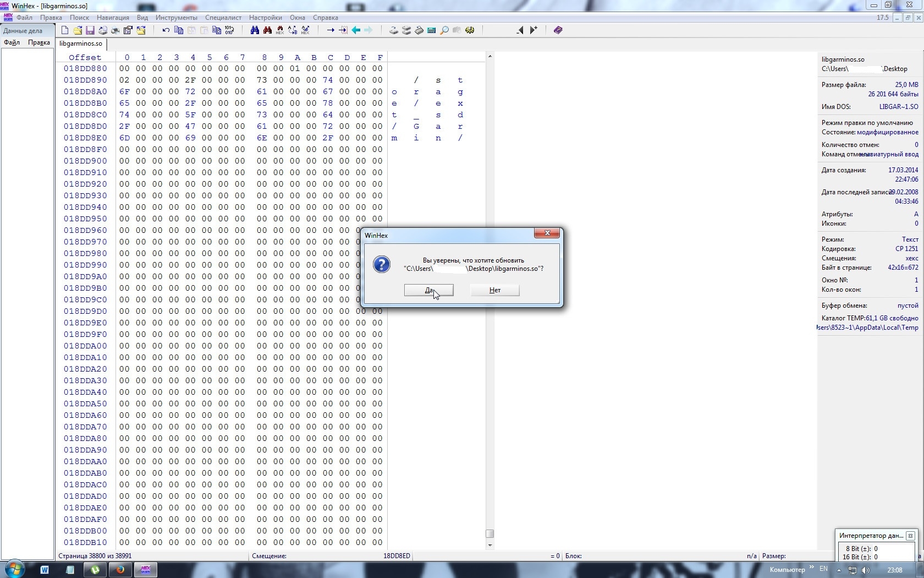The height and width of the screenshot is (578, 924).
Task: Close the Интерпретатор данных panel
Action: point(910,536)
